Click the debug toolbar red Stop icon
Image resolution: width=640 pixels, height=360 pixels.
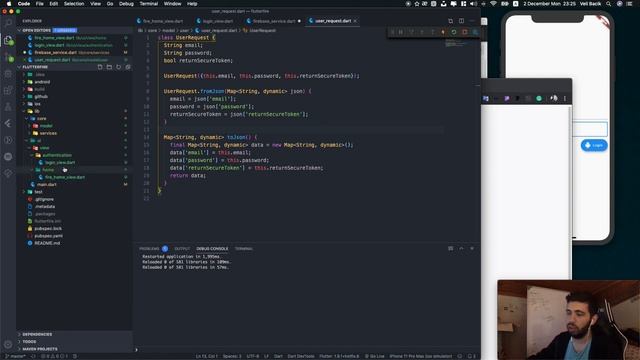464,32
